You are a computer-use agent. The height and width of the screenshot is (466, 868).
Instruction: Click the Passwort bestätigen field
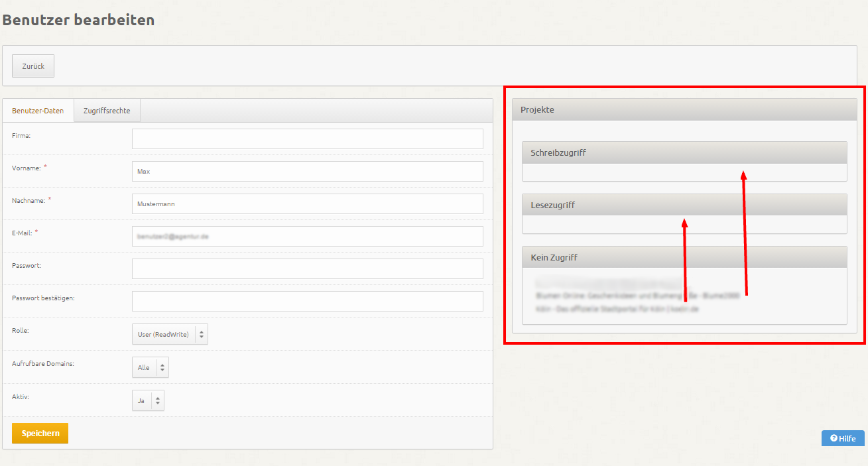pyautogui.click(x=307, y=301)
